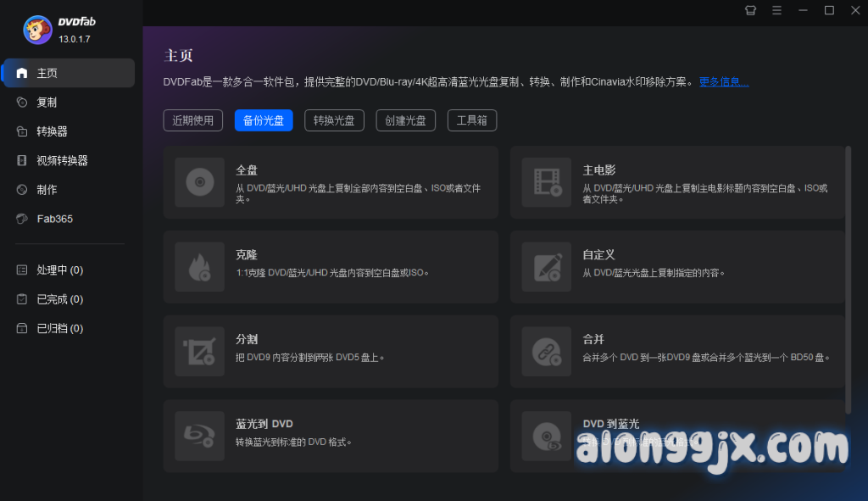This screenshot has height=501, width=868.
Task: Click the 分割 split crop icon
Action: pos(199,352)
